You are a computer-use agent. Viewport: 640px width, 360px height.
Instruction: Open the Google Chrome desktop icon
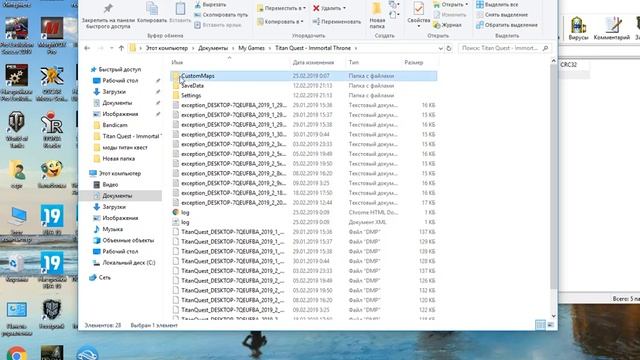click(16, 353)
